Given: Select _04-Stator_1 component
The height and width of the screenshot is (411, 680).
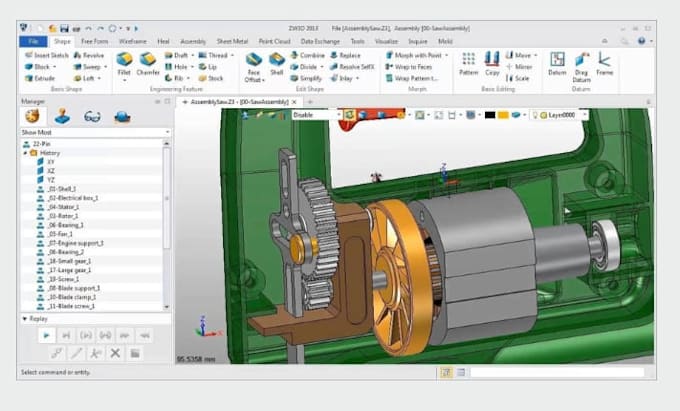Looking at the screenshot, I should [x=63, y=207].
